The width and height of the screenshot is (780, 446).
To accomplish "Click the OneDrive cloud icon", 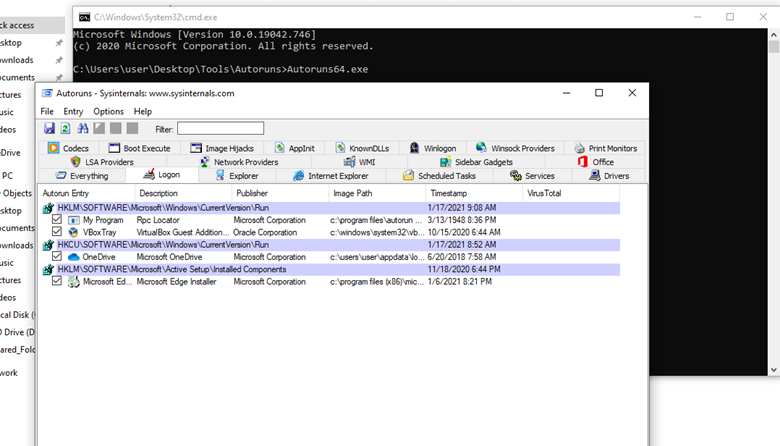I will click(74, 257).
